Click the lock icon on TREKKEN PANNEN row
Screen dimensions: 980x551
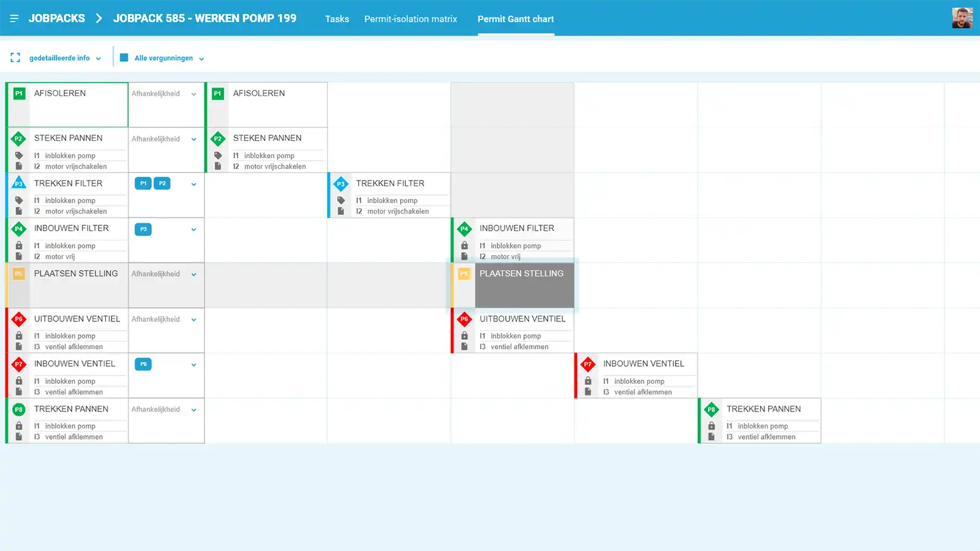19,425
